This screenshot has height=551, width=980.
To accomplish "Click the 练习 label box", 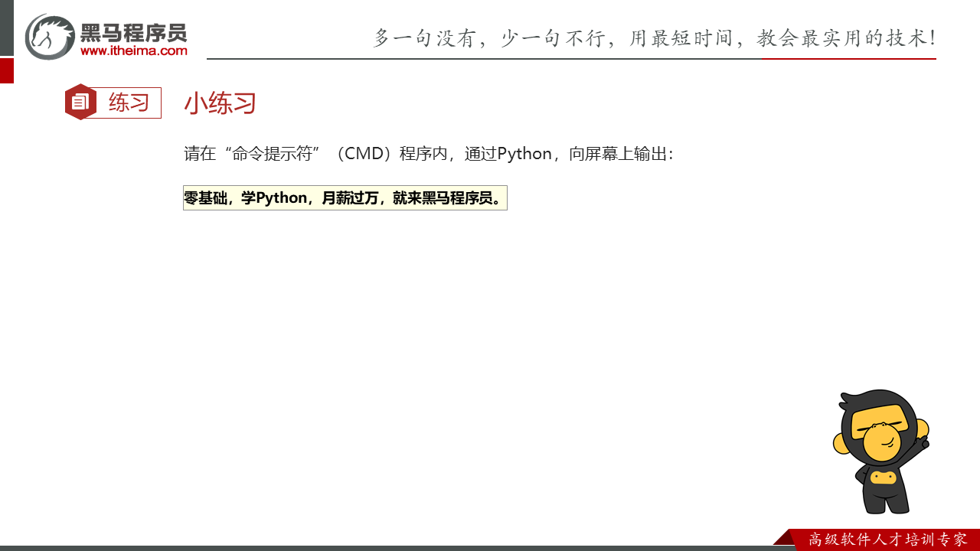I will [128, 103].
